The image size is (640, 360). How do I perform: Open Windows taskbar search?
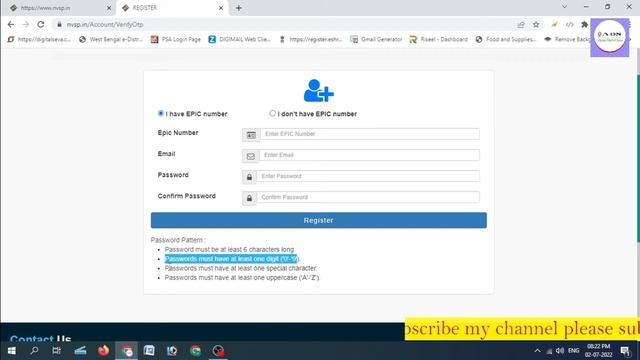(x=34, y=351)
